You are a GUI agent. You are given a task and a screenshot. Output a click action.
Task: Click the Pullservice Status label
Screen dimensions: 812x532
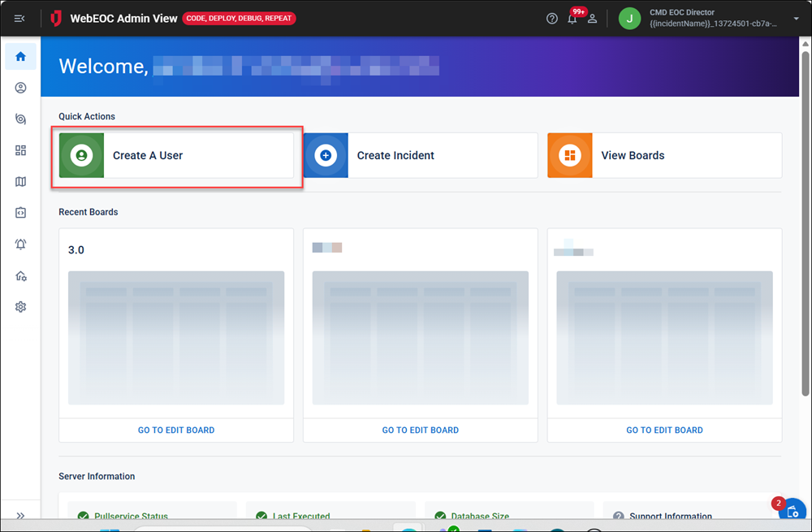click(131, 516)
